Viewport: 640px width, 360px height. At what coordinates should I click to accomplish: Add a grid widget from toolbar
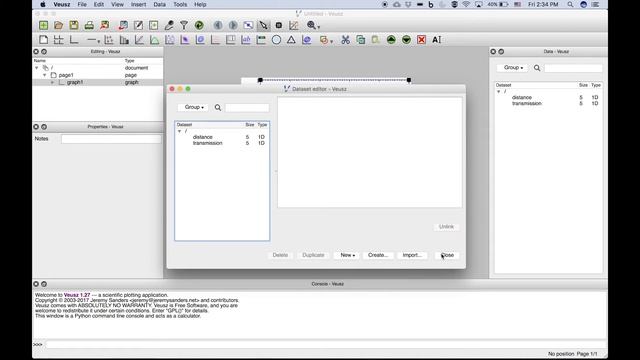[x=58, y=40]
